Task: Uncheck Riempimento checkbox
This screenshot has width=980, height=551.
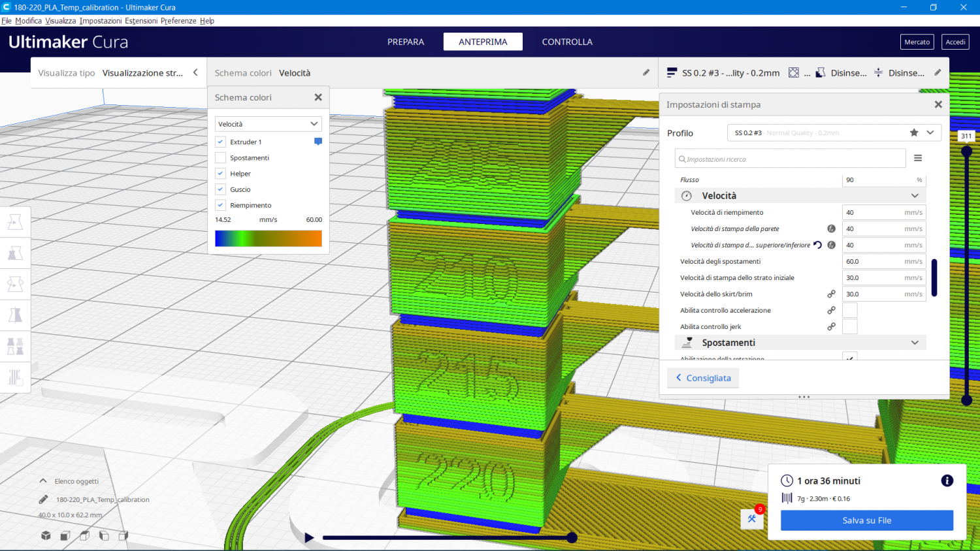Action: [220, 205]
